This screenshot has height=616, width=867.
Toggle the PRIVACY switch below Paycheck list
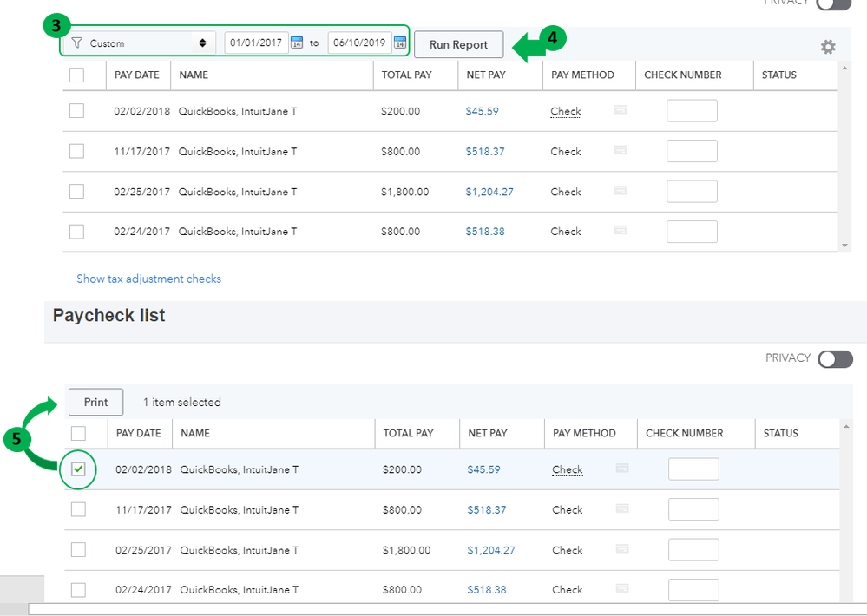[835, 358]
